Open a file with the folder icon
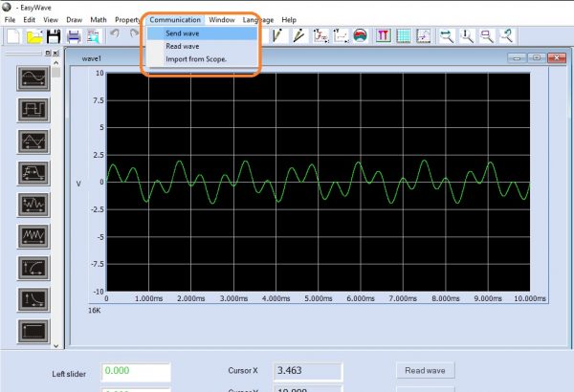The image size is (574, 392). point(35,36)
